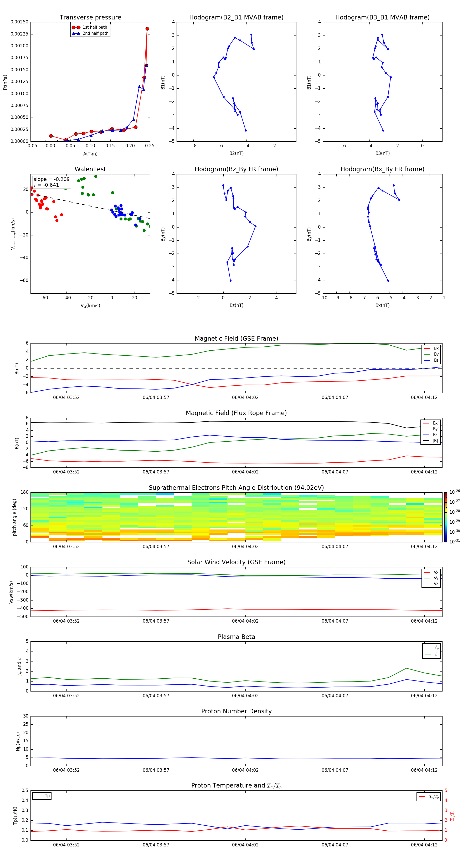Select the 'slope = -0.209' annotation
This screenshot has height=868, width=473.
52,179
